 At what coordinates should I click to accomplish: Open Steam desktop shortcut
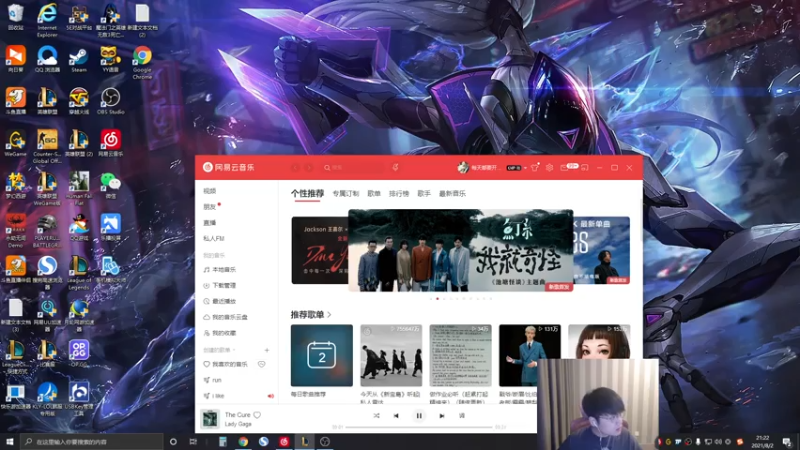(x=79, y=59)
